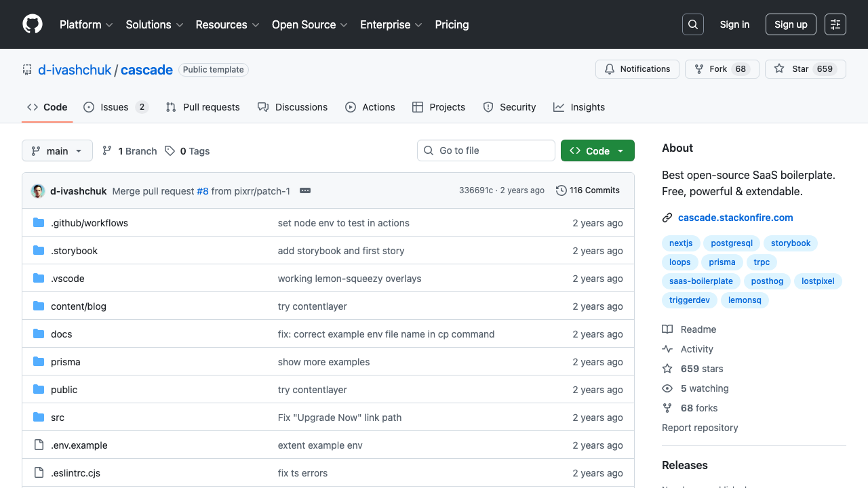
Task: Open the main branch selector
Action: (57, 150)
